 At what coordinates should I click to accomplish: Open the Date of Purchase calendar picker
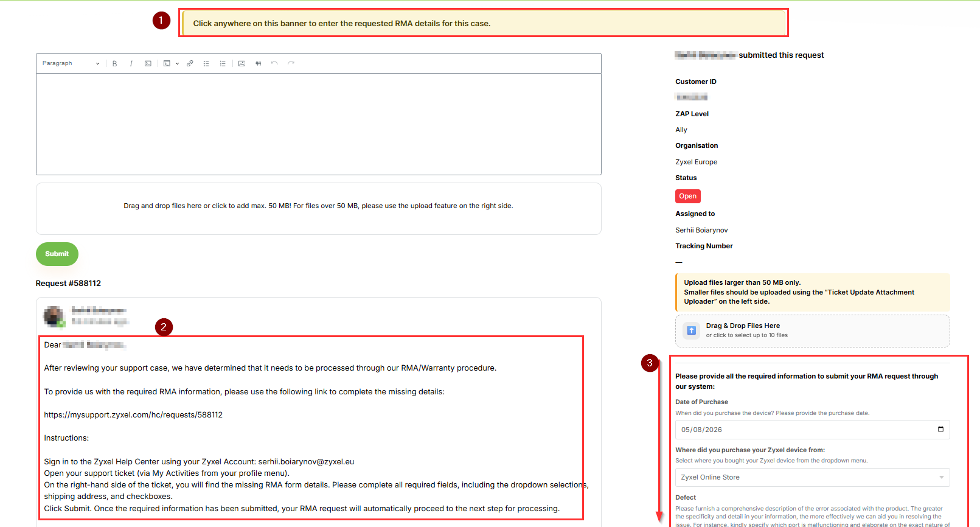(x=940, y=430)
